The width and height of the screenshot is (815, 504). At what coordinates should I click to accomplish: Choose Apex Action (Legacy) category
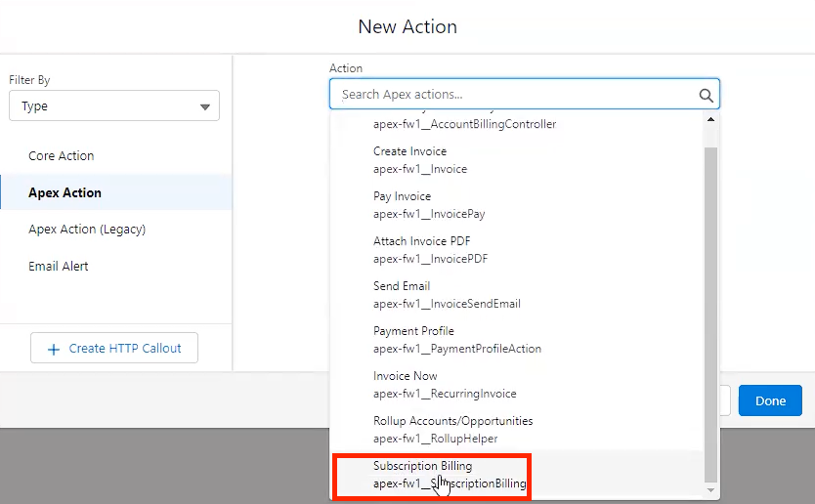pyautogui.click(x=87, y=230)
